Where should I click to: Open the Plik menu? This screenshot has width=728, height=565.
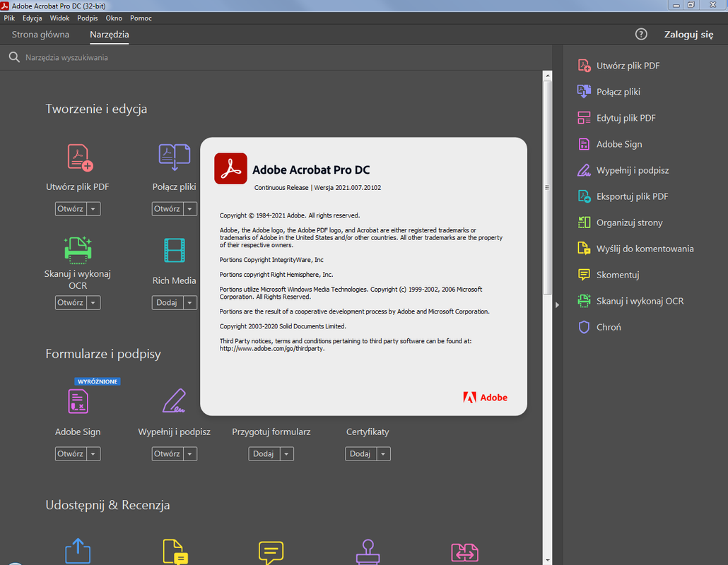(9, 18)
